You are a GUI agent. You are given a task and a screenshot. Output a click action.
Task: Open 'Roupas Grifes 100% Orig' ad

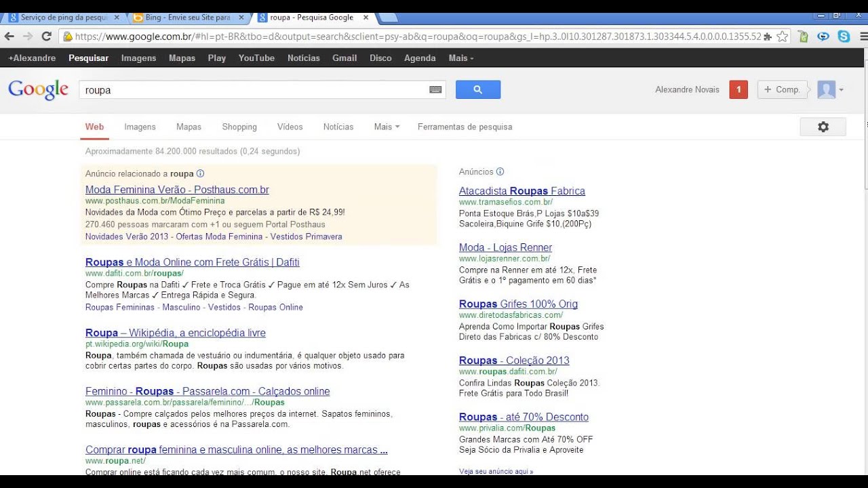518,304
